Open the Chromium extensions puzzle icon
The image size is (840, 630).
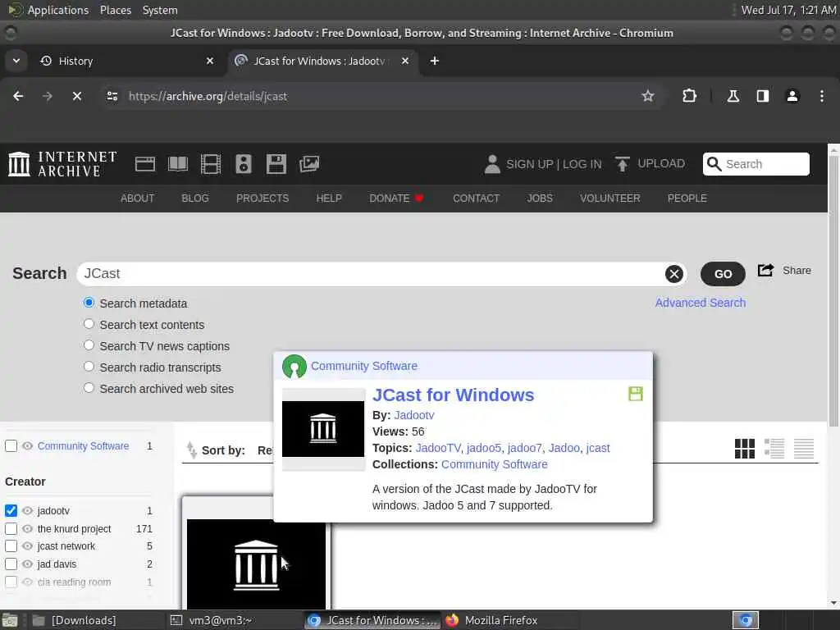pyautogui.click(x=689, y=96)
